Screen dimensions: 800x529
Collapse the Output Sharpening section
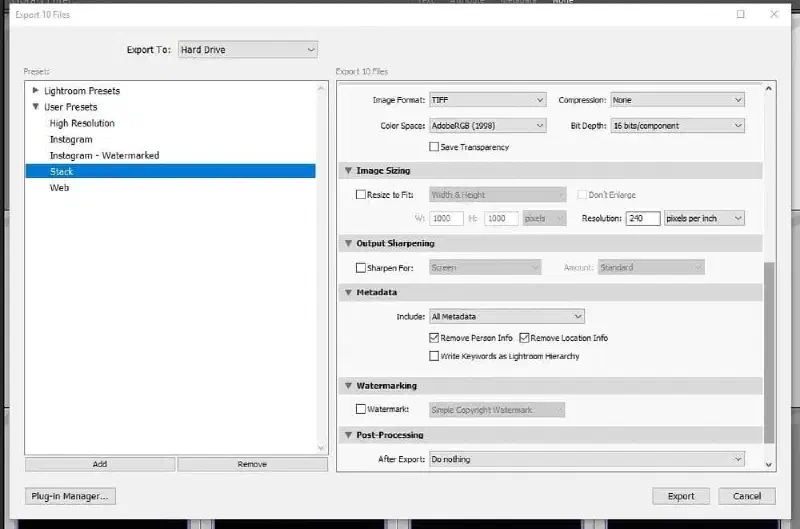[348, 243]
